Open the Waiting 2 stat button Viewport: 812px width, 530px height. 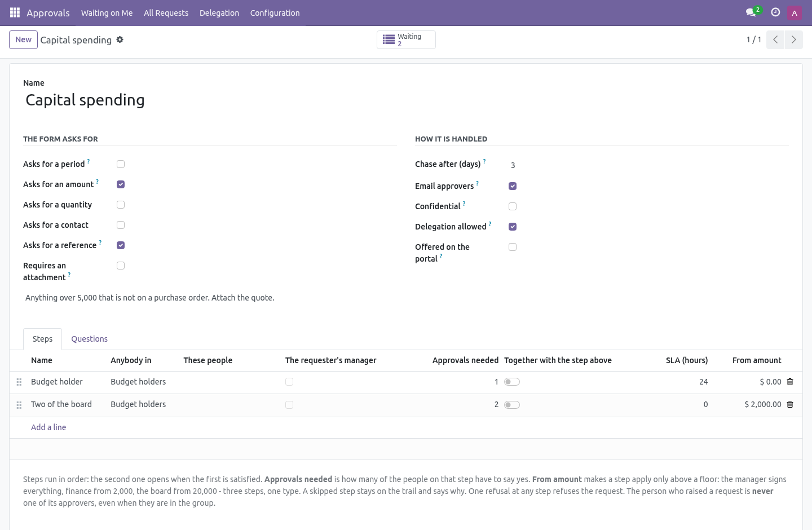click(x=406, y=39)
